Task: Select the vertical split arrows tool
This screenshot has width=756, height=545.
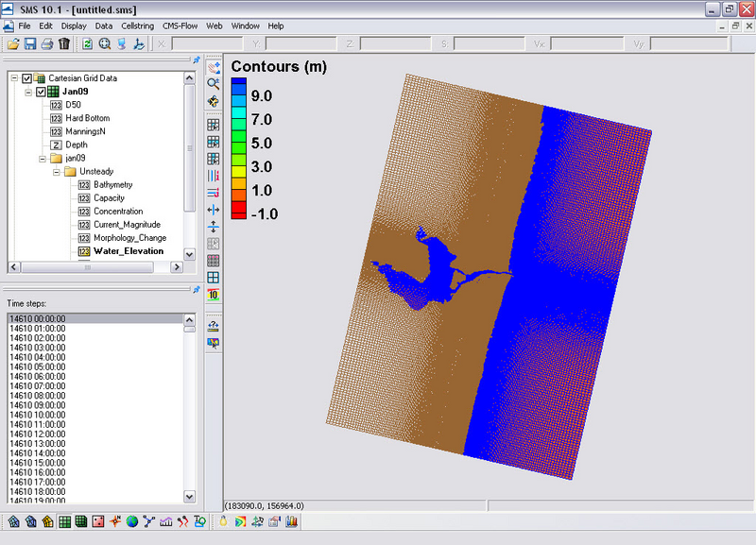Action: [x=214, y=227]
